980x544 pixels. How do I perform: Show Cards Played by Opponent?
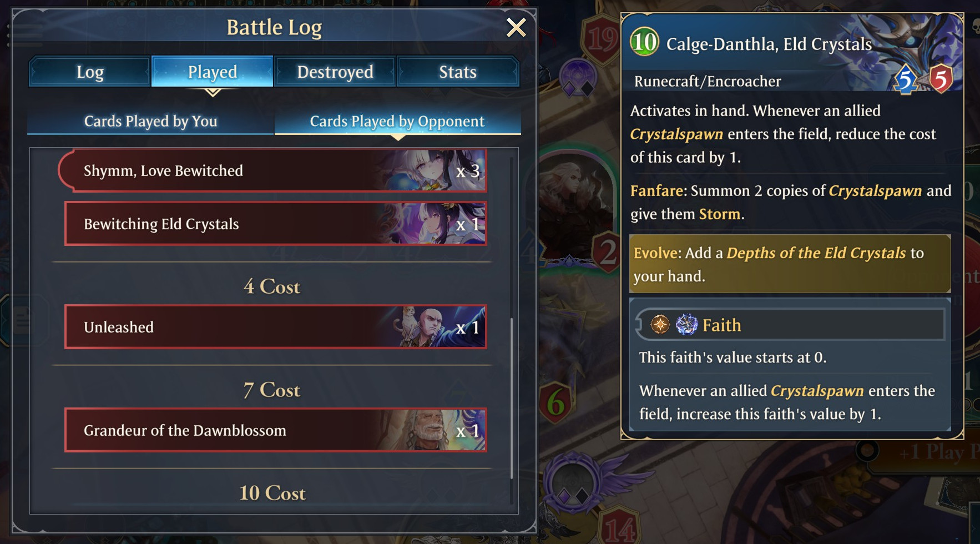tap(397, 121)
